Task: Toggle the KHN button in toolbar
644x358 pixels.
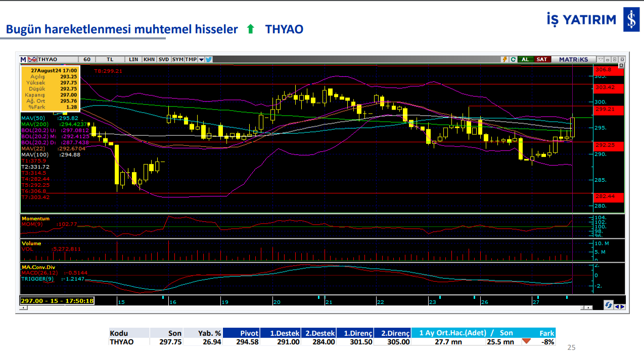Action: pyautogui.click(x=149, y=59)
